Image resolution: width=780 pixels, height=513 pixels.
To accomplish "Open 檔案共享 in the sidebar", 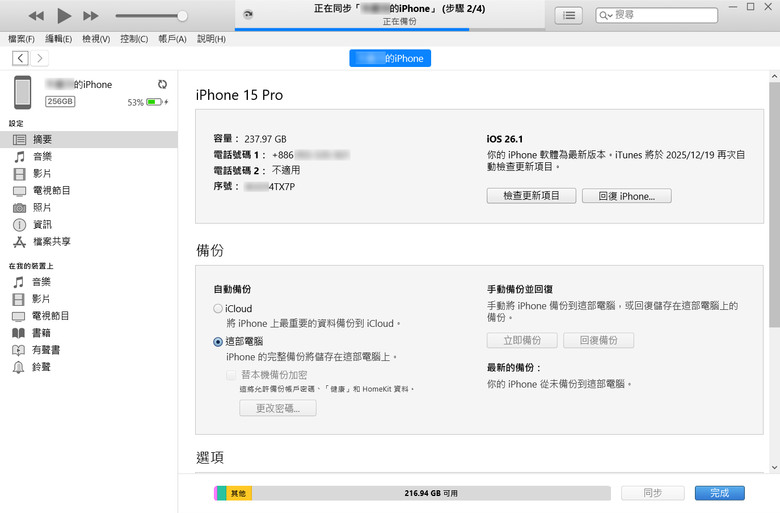I will click(x=89, y=242).
